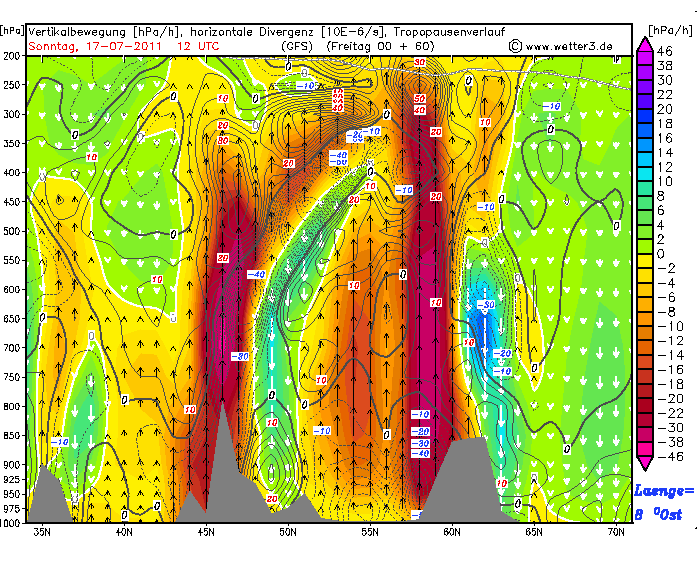The width and height of the screenshot is (698, 576).
Task: Click the '975' pressure axis label
Action: (12, 509)
